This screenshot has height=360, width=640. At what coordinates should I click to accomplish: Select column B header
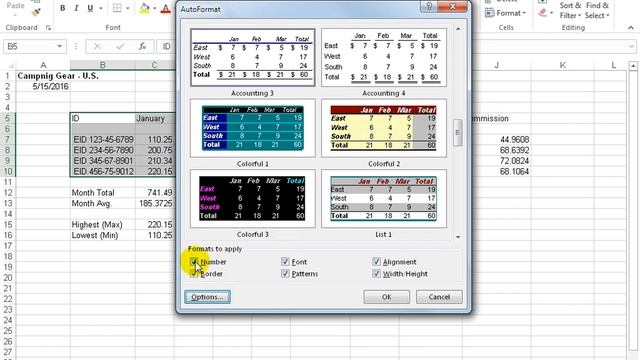tap(102, 65)
